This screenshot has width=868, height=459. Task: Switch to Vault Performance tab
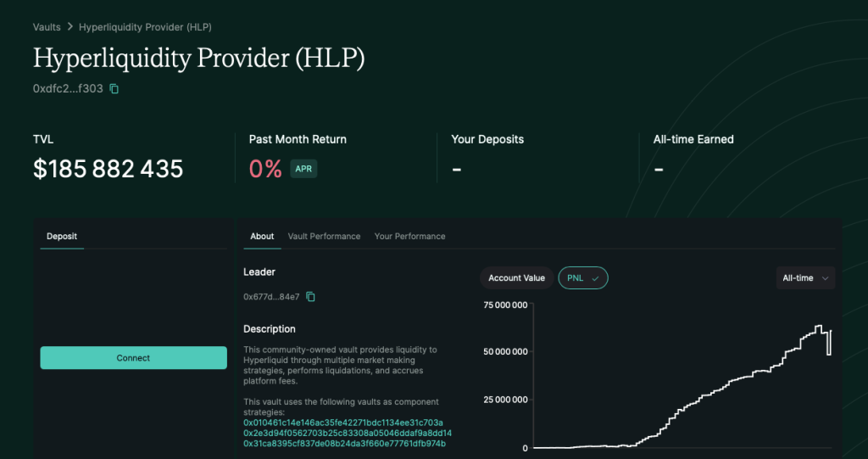324,236
